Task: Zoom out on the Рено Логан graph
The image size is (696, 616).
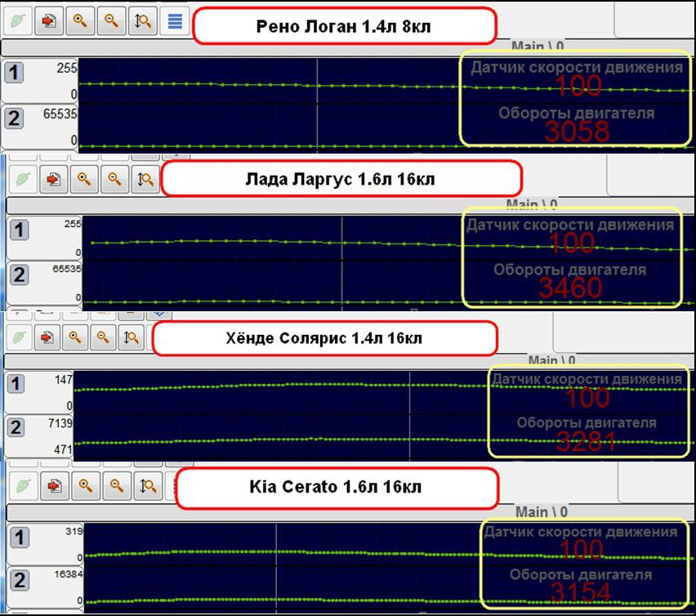Action: click(x=111, y=20)
